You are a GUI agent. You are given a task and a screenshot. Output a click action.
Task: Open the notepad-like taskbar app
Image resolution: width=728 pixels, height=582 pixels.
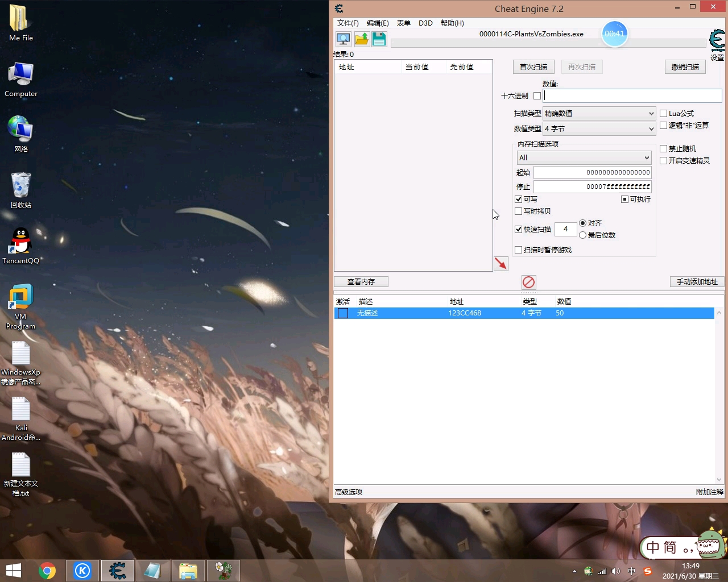pos(153,571)
